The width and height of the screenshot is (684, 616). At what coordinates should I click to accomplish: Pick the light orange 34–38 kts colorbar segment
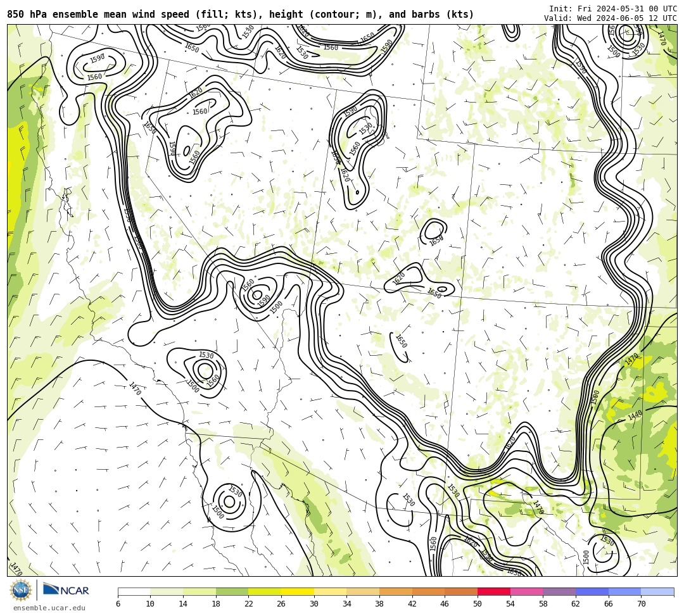363,591
